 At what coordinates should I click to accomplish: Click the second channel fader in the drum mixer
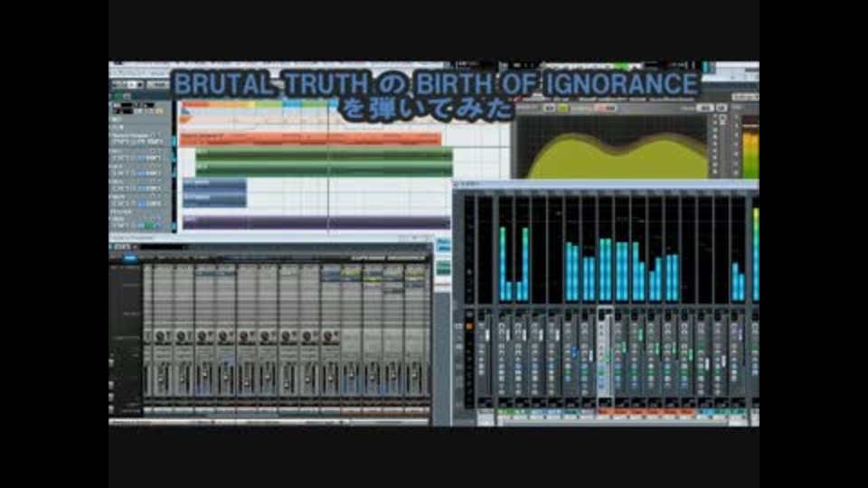click(x=183, y=378)
